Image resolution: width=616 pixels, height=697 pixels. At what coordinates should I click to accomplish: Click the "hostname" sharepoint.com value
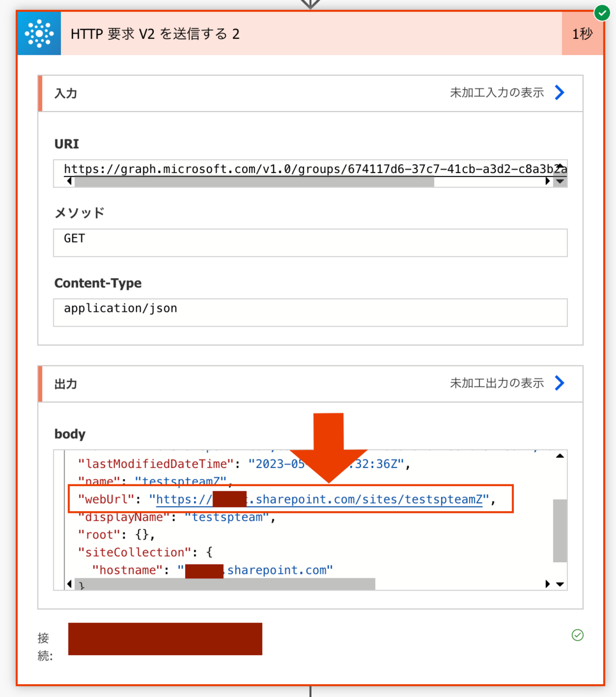(x=255, y=570)
